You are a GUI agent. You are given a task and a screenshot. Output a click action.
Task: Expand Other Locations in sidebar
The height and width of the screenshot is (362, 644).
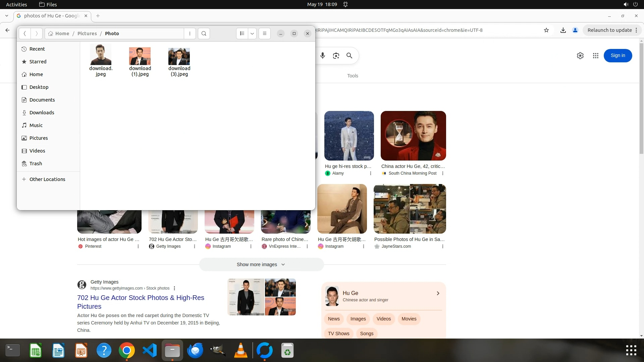pyautogui.click(x=47, y=179)
